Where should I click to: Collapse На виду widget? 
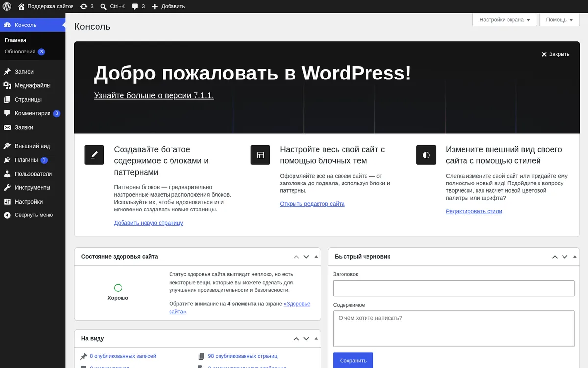(316, 339)
